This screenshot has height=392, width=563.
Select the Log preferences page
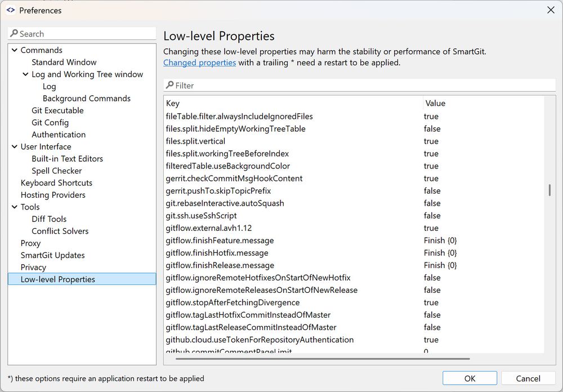click(x=49, y=86)
